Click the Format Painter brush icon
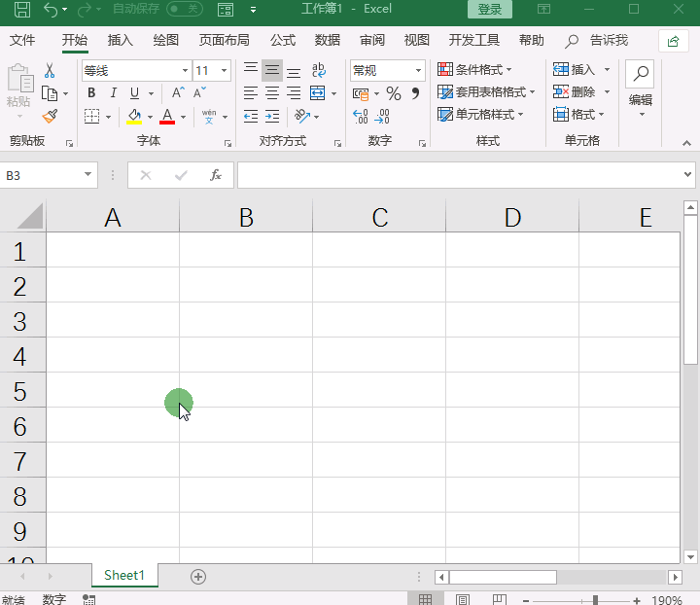The image size is (700, 605). pyautogui.click(x=50, y=117)
